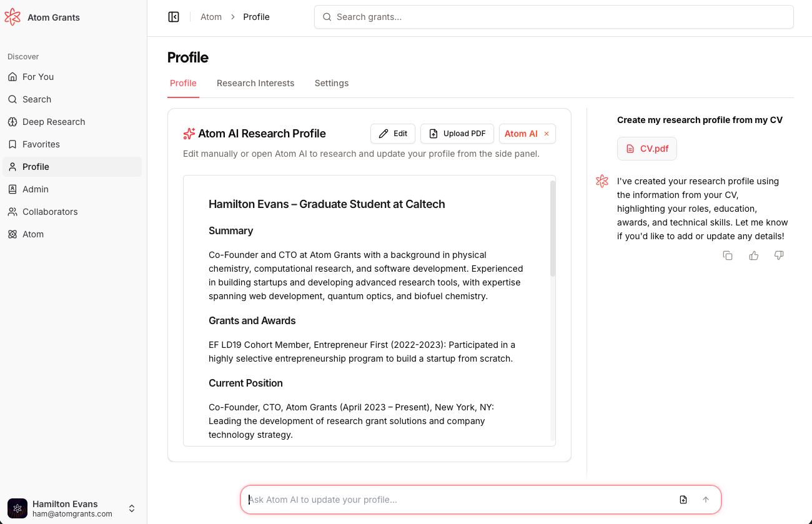The image size is (812, 524).
Task: Focus the Search grants input field
Action: coord(553,17)
